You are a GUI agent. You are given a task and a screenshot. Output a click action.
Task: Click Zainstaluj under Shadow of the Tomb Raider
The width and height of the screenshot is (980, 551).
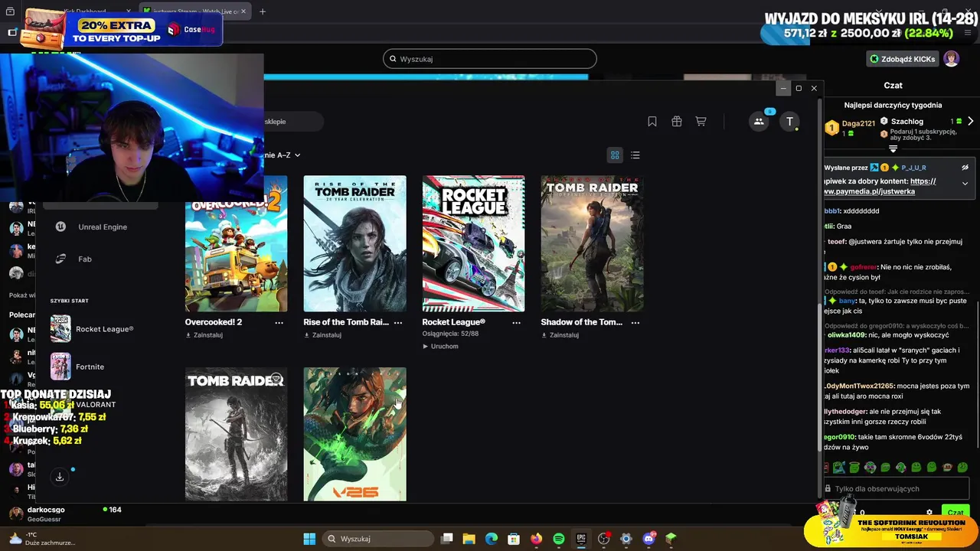[560, 335]
